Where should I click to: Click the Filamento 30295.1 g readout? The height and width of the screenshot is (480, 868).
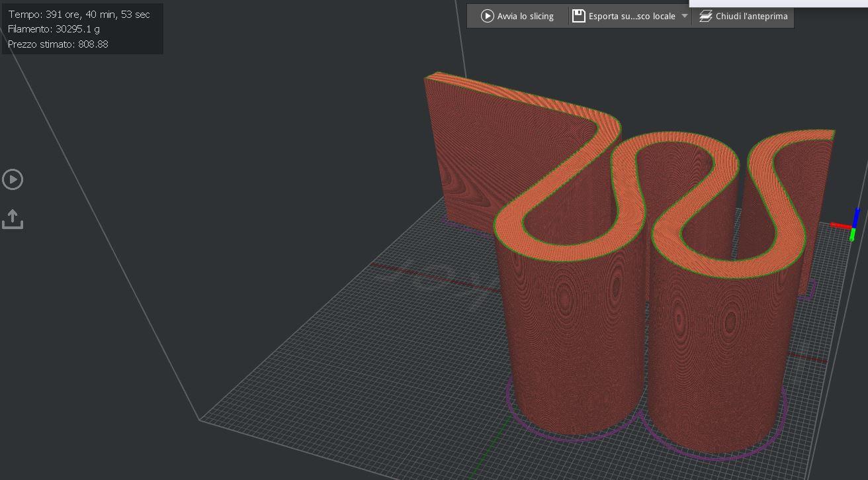click(x=54, y=29)
